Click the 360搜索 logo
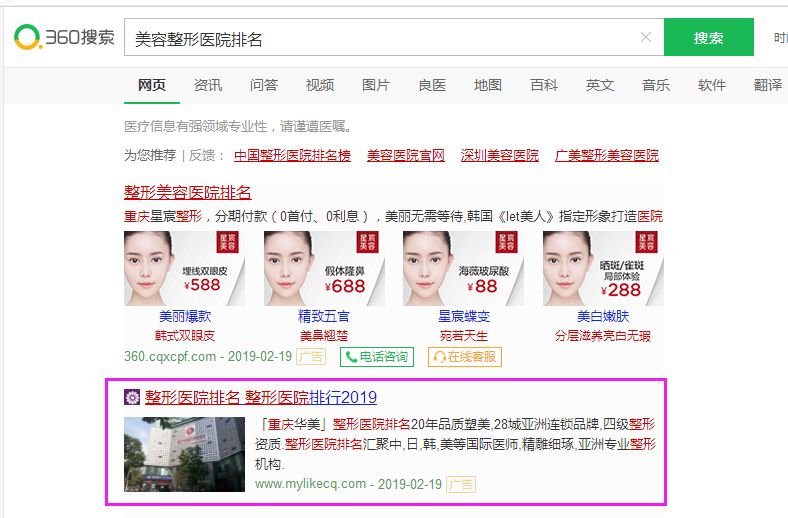788x518 pixels. point(64,37)
